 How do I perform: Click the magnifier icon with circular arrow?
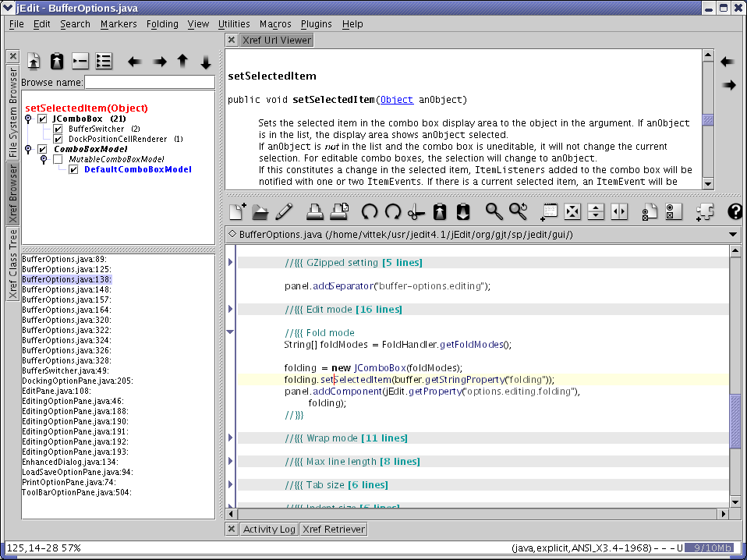pos(519,211)
